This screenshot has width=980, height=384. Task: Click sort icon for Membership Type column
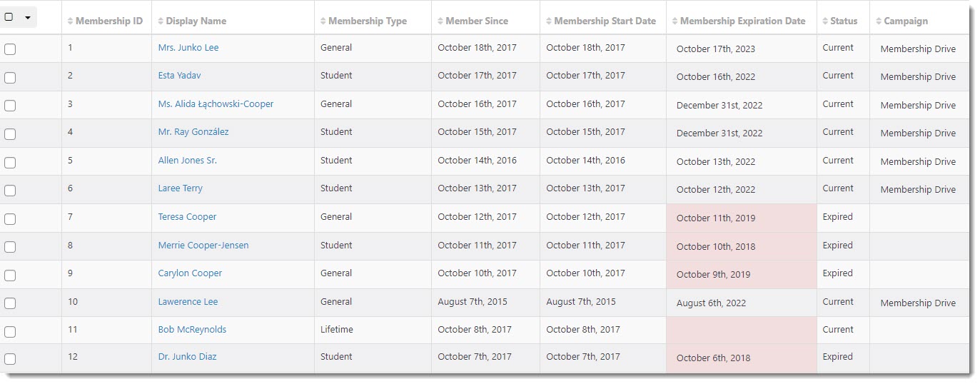point(323,21)
